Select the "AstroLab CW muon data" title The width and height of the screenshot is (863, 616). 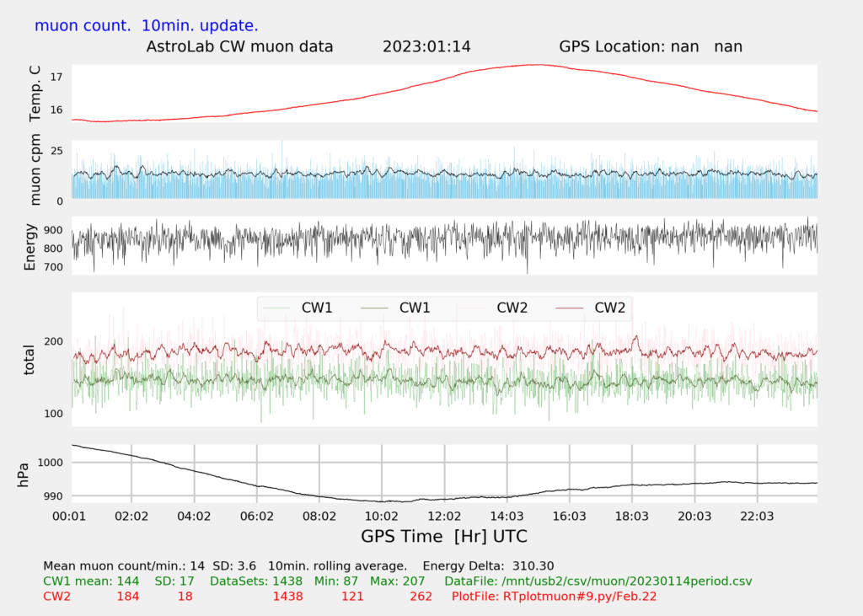pos(239,47)
